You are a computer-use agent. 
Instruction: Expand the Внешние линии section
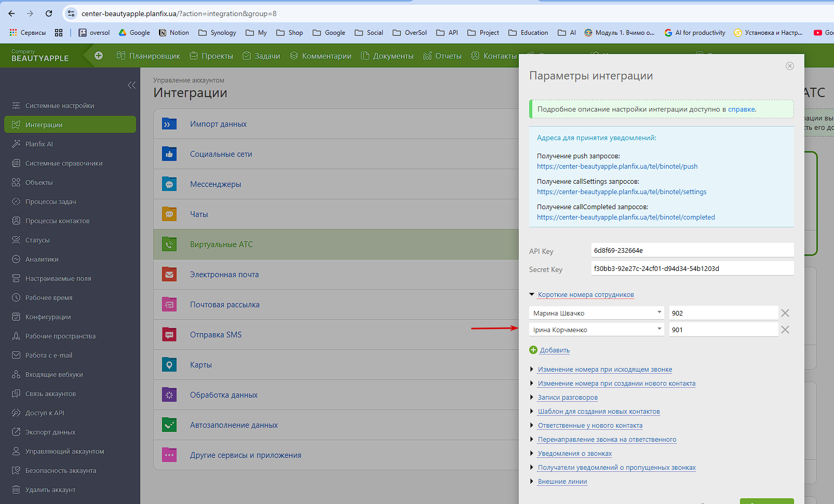point(562,482)
